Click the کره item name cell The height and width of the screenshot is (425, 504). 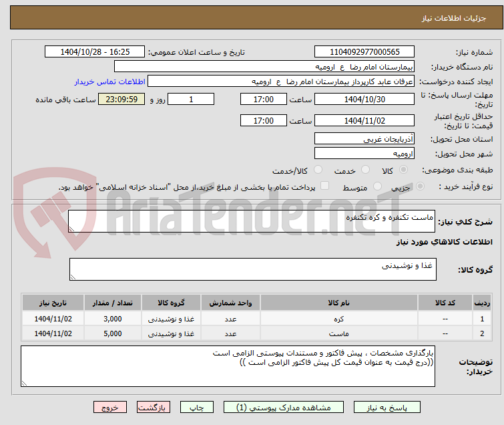(339, 319)
